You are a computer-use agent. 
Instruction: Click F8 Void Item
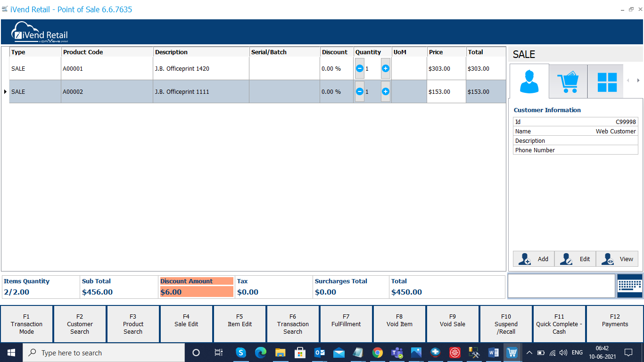click(x=399, y=324)
